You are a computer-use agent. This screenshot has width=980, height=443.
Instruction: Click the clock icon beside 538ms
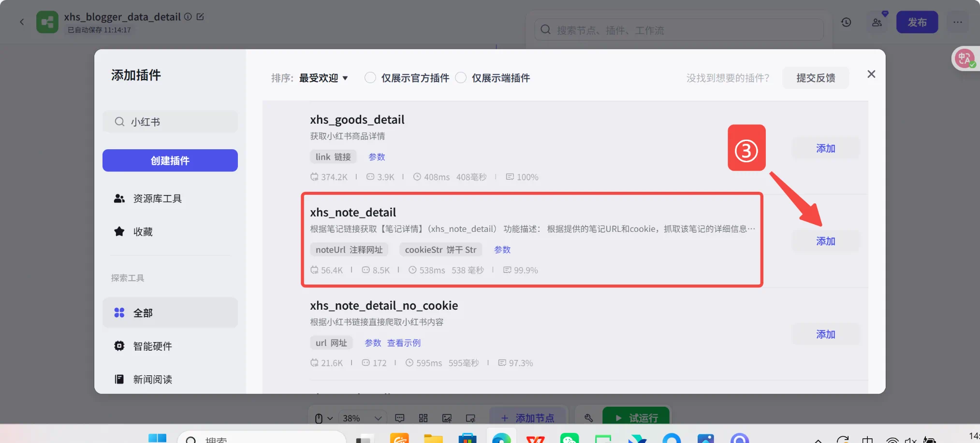click(x=412, y=270)
